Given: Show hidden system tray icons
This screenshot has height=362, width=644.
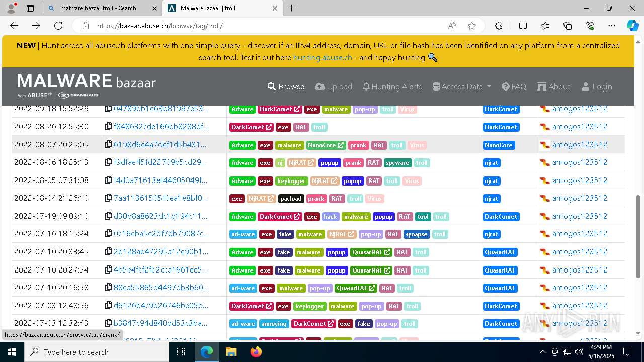Looking at the screenshot, I should coord(542,352).
